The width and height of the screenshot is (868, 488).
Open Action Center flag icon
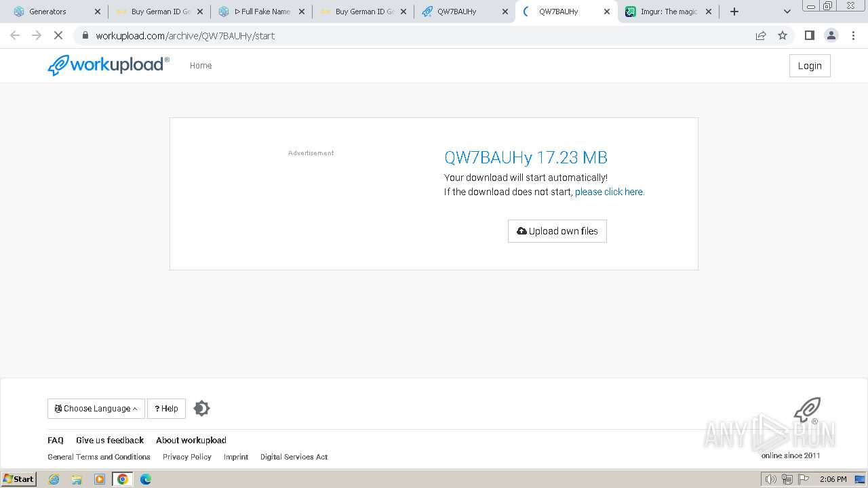(804, 479)
